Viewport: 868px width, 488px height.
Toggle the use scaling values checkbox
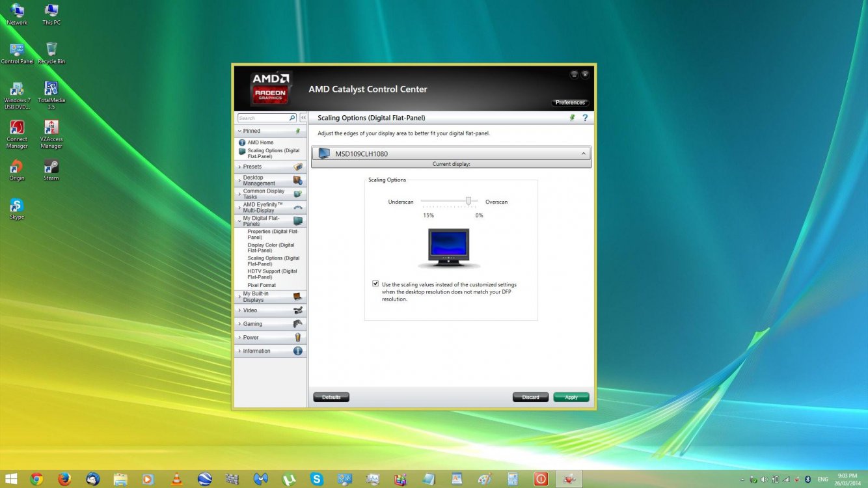coord(375,284)
